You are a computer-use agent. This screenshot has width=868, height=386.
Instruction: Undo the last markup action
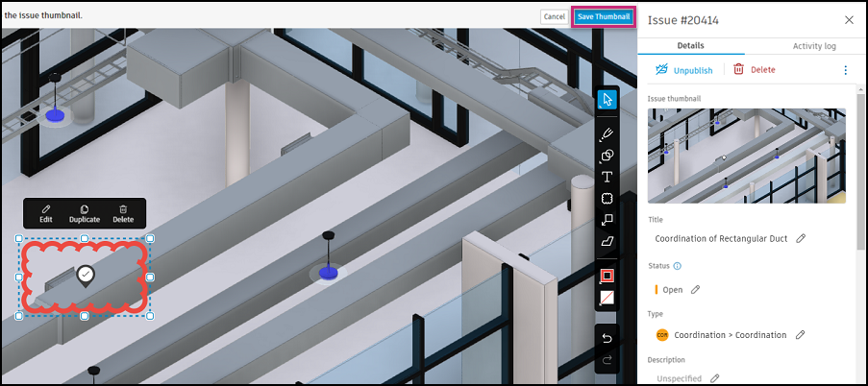coord(607,338)
